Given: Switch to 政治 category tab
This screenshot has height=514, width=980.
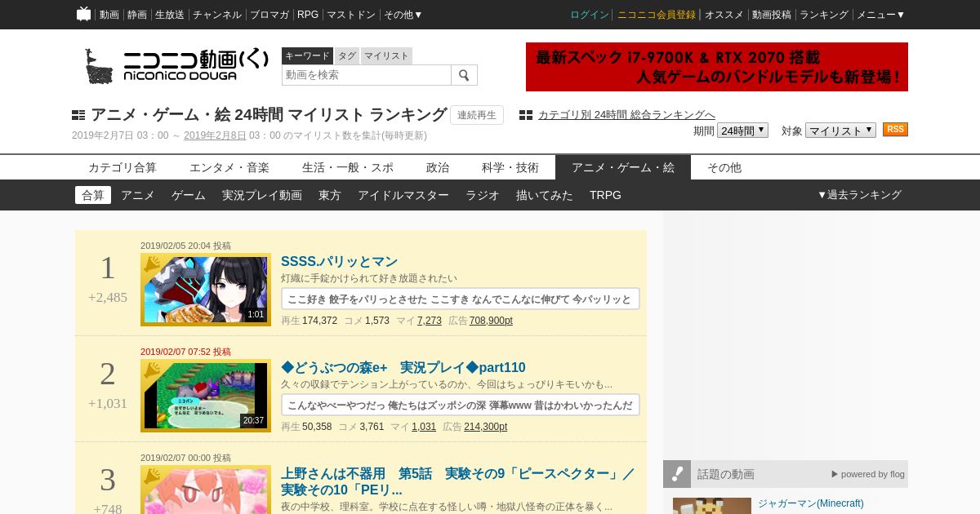Looking at the screenshot, I should pyautogui.click(x=438, y=167).
